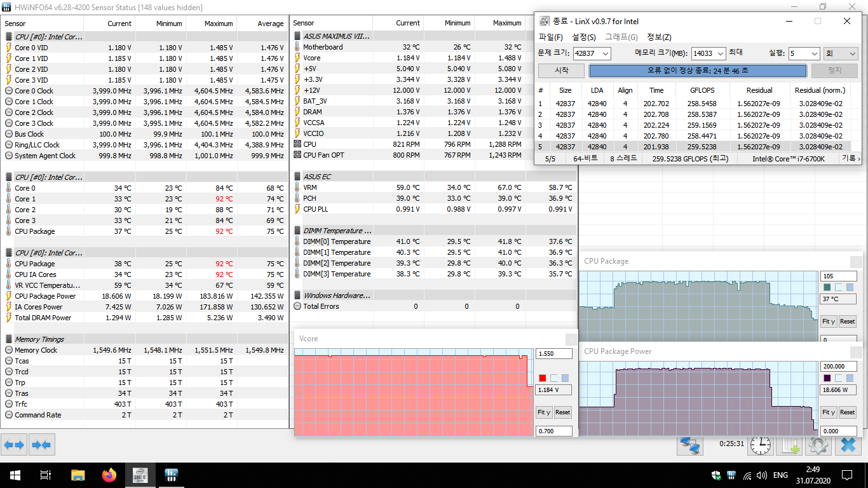Click the Total Errors sensor icon
868x488 pixels.
coord(297,306)
